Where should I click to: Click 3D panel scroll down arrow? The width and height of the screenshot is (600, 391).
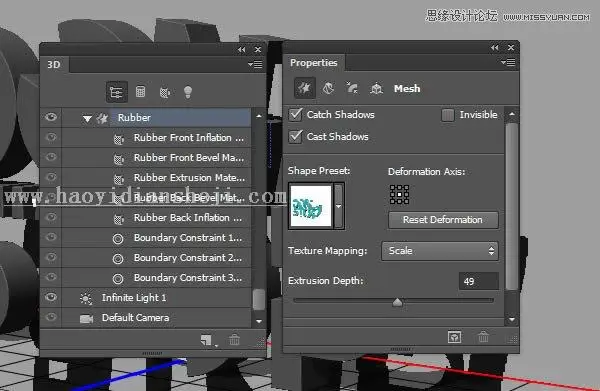[259, 321]
